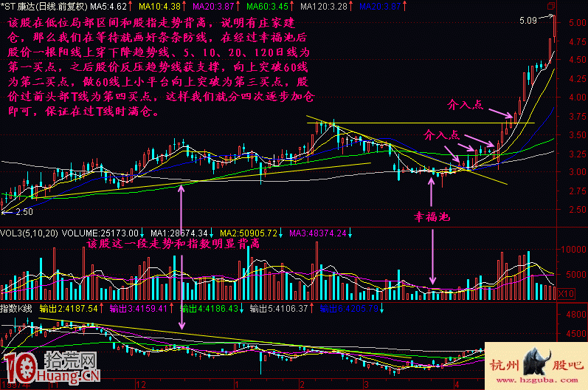Click the blue 输出6:4205.79 label
The width and height of the screenshot is (588, 390).
point(349,309)
